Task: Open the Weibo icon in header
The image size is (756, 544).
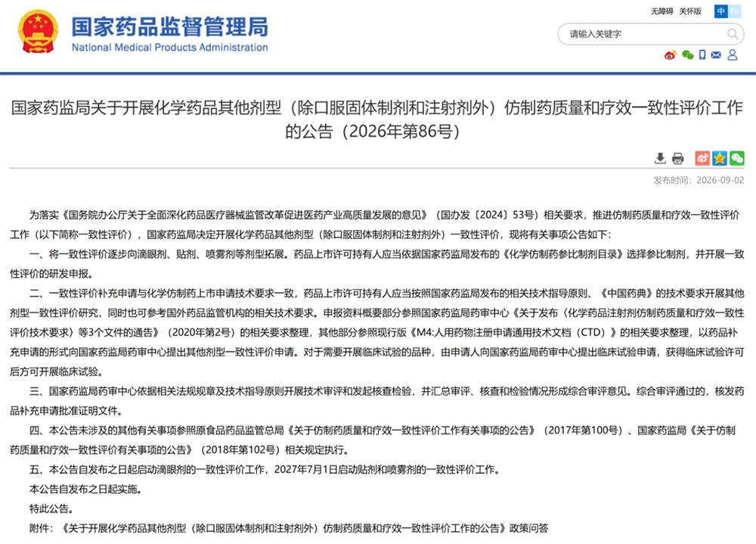Action: 670,55
